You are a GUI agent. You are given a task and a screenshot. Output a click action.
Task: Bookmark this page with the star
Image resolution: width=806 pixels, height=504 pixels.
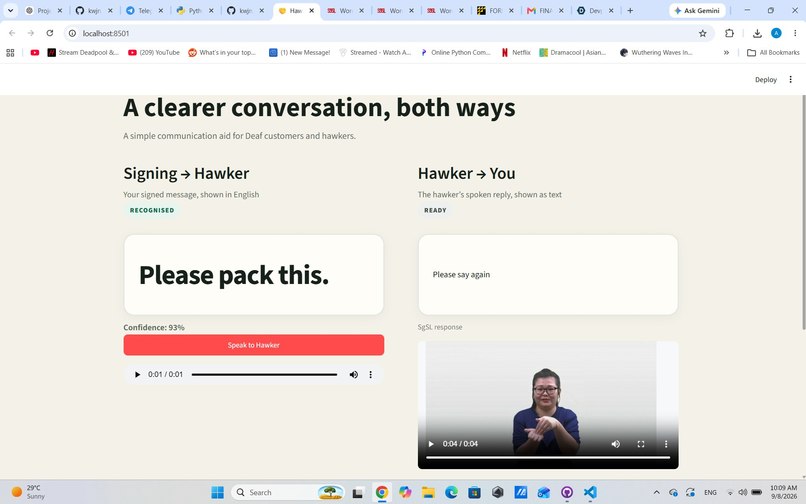point(703,33)
